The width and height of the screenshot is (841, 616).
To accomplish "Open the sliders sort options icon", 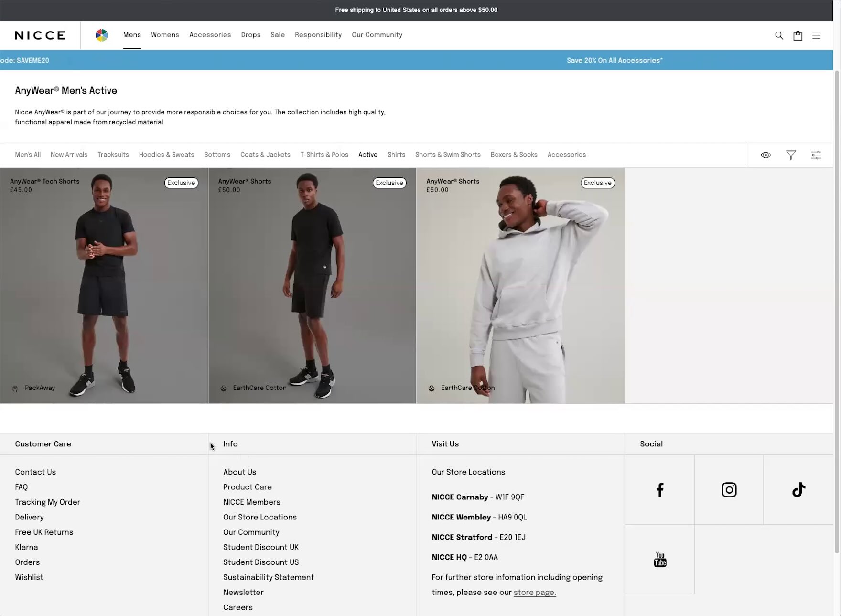I will [x=816, y=155].
